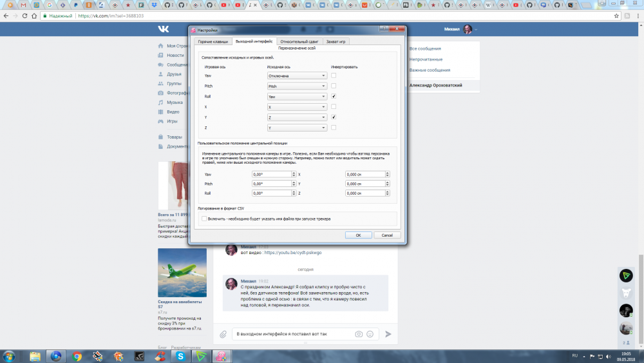Reload the page in Chrome
The height and width of the screenshot is (363, 644).
[24, 15]
